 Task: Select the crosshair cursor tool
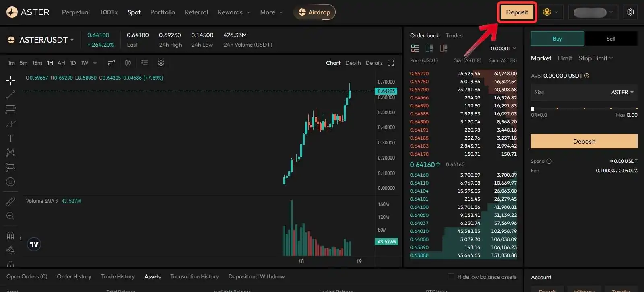coord(10,80)
